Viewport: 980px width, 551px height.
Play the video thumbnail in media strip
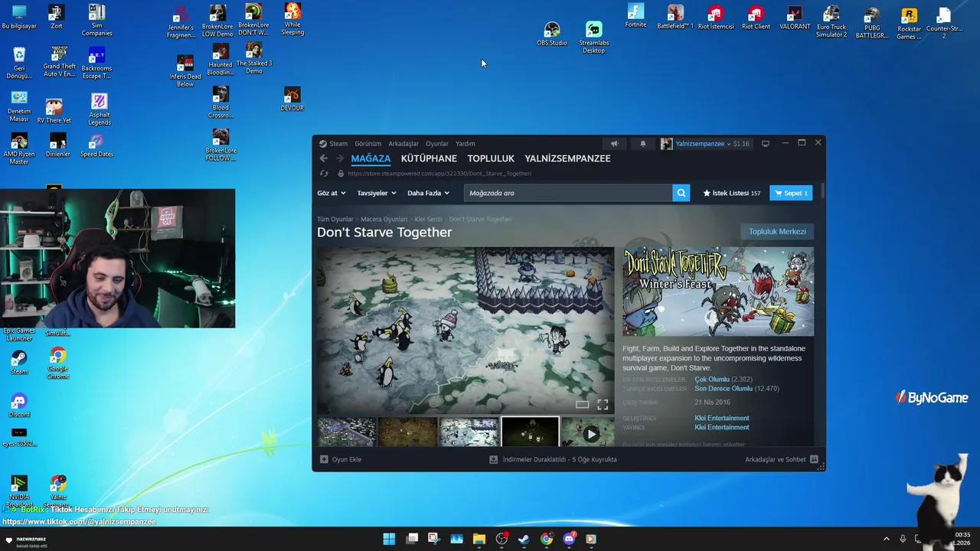588,432
